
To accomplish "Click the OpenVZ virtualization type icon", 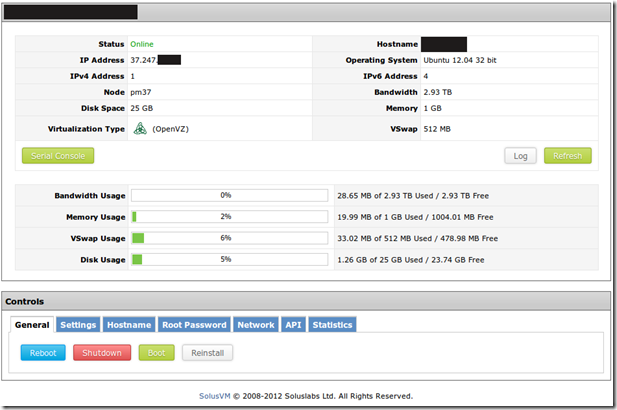I will click(x=140, y=129).
